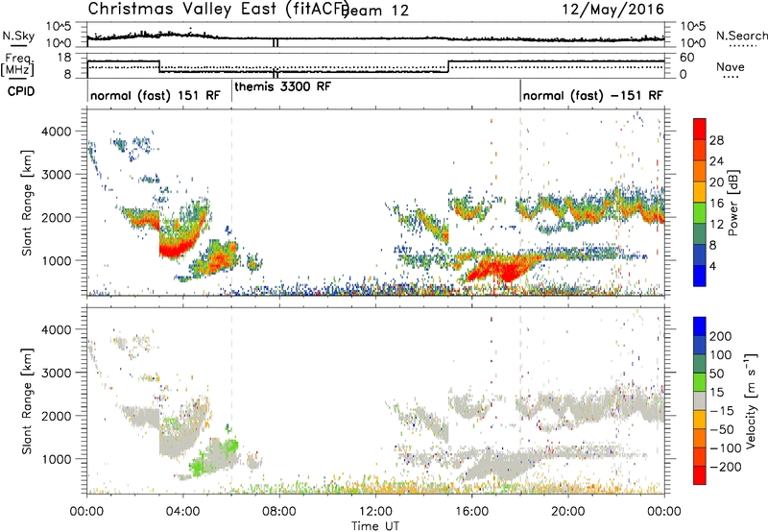Click the frequency step change near 15:00

pyautogui.click(x=448, y=66)
